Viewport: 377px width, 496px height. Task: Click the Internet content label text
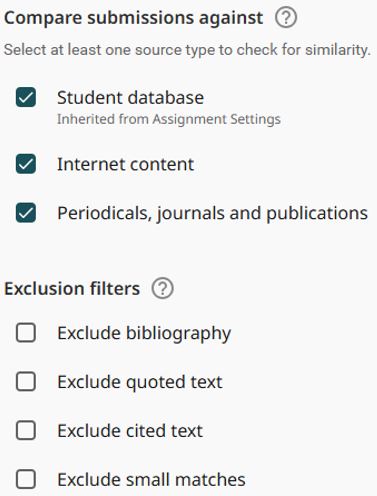pyautogui.click(x=125, y=164)
